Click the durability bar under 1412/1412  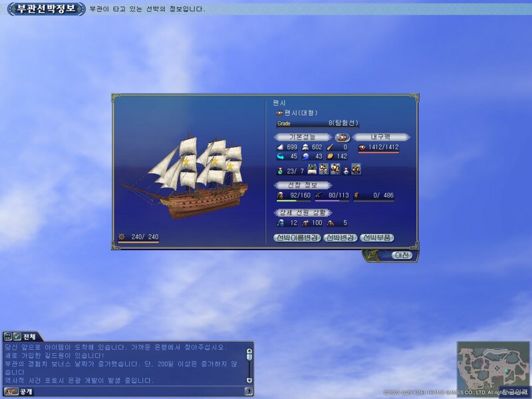[x=378, y=153]
